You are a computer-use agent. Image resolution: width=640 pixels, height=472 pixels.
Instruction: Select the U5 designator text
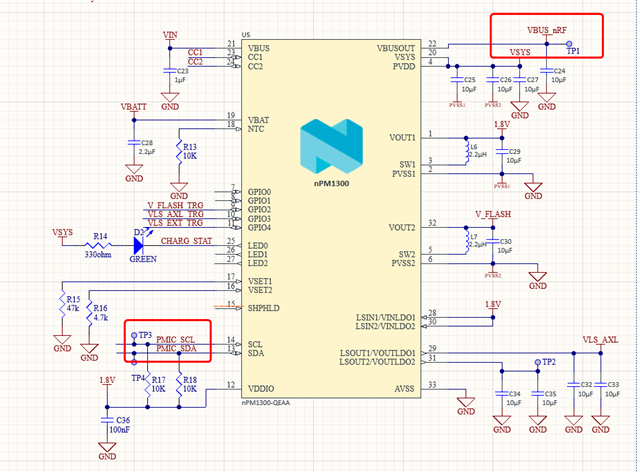point(246,35)
